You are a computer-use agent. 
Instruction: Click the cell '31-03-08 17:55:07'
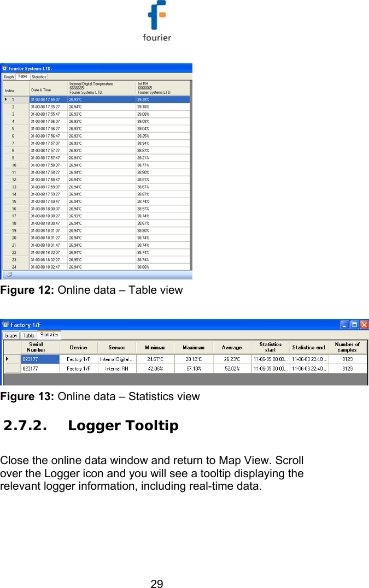[49, 100]
